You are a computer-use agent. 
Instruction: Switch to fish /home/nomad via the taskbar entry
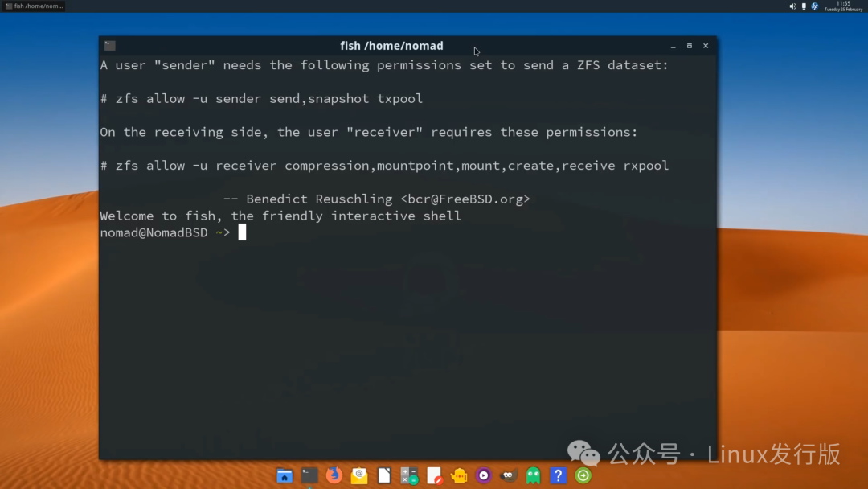[x=32, y=5]
